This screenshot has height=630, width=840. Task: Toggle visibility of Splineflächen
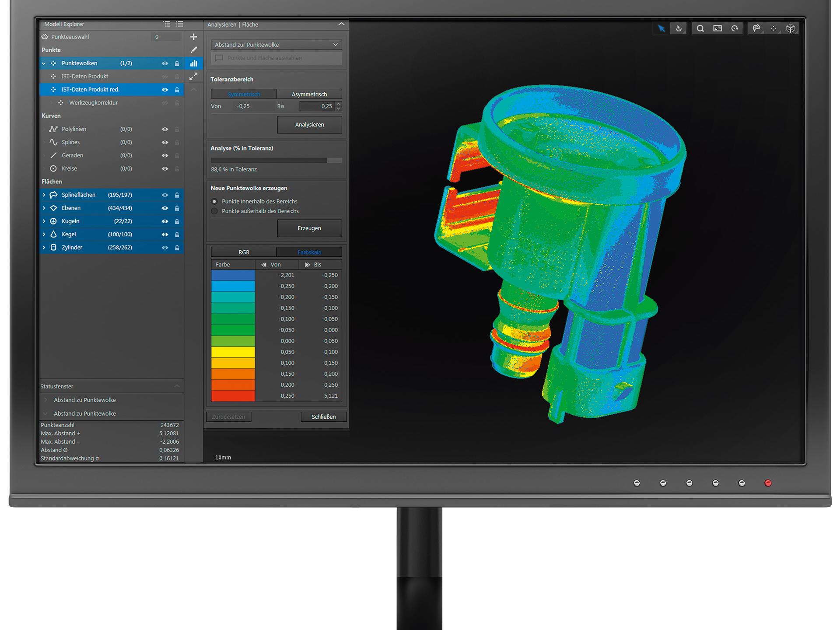tap(165, 195)
